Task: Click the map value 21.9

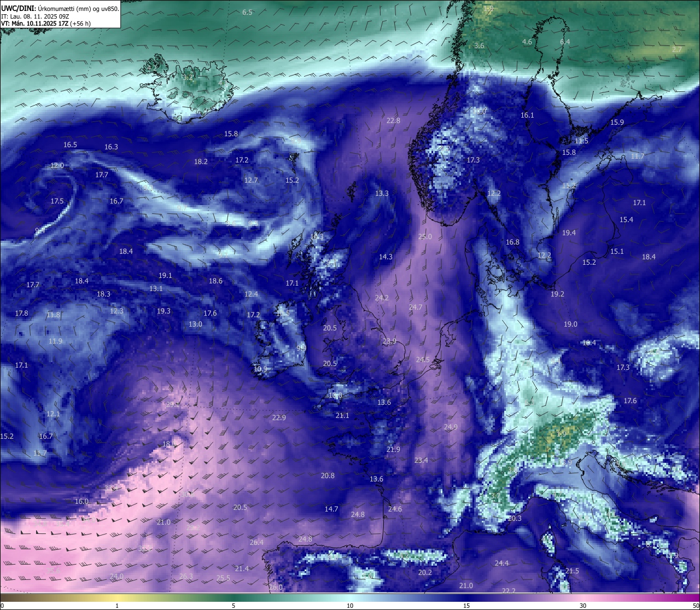Action: 393,449
